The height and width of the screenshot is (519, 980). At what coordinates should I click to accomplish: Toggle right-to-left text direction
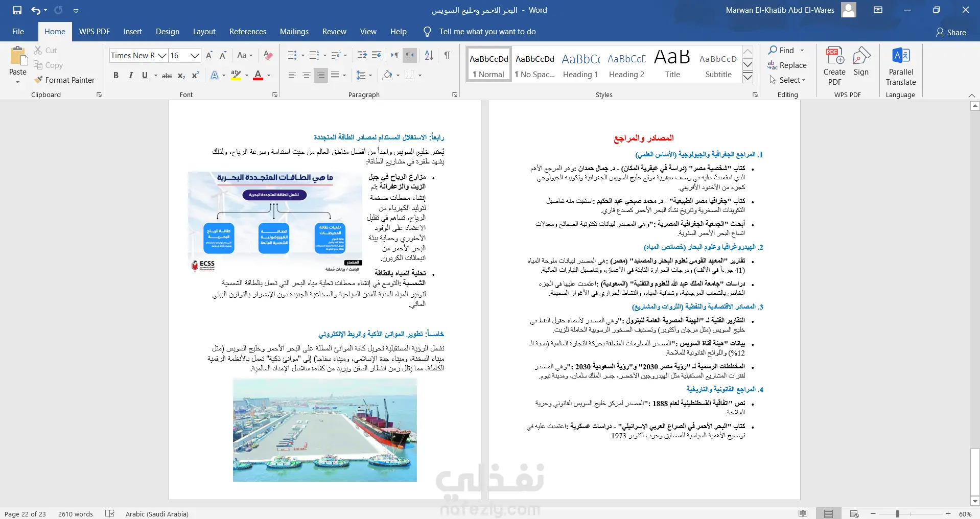(410, 55)
